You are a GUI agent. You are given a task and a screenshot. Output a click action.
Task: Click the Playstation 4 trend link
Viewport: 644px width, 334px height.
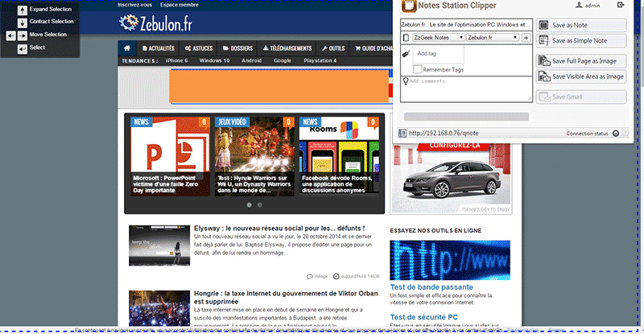point(320,60)
